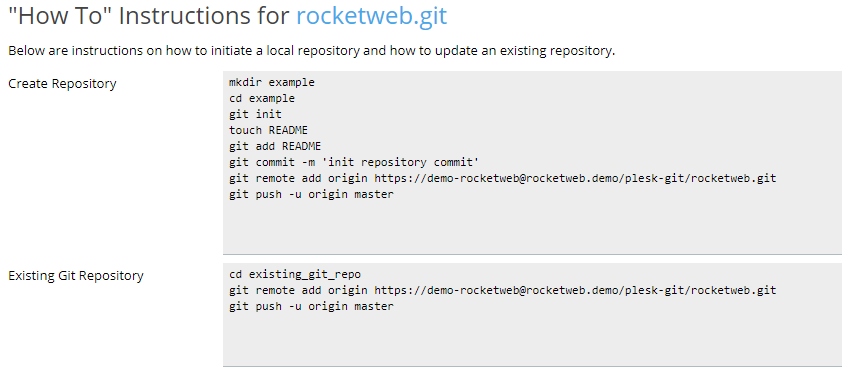Click the "How To" Instructions heading text
842x380 pixels.
click(149, 16)
